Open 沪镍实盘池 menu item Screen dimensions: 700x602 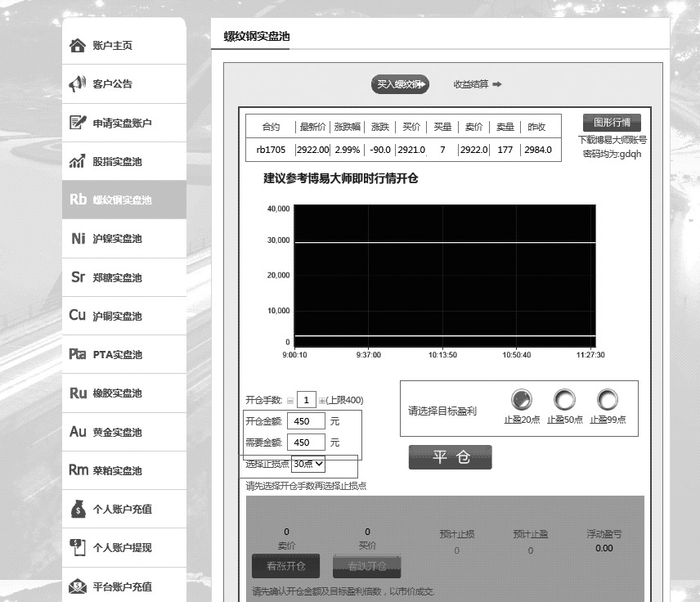pyautogui.click(x=124, y=239)
